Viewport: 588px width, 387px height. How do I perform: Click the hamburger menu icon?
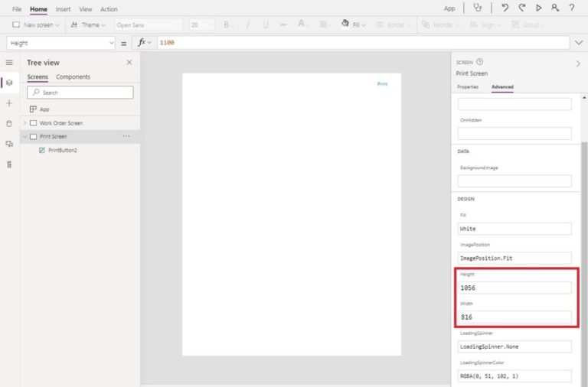9,63
